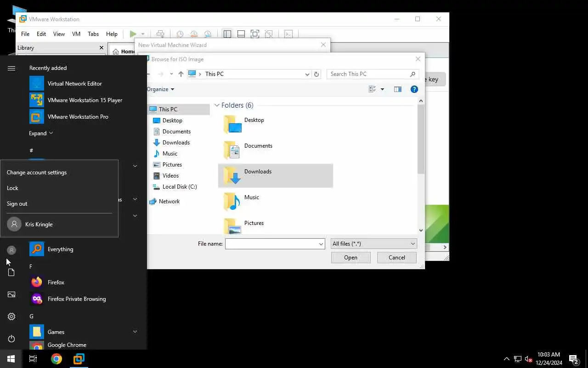Open view options dropdown arrow
The image size is (588, 368).
[x=382, y=89]
